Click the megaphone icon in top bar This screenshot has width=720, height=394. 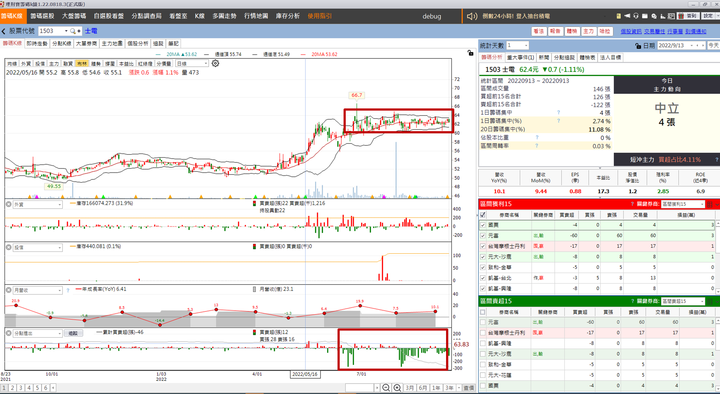[627, 16]
